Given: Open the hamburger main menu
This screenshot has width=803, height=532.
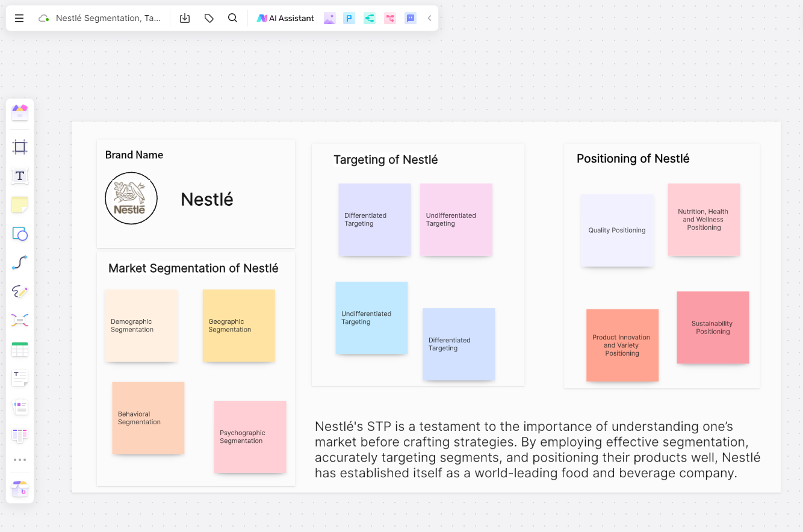Looking at the screenshot, I should [19, 18].
